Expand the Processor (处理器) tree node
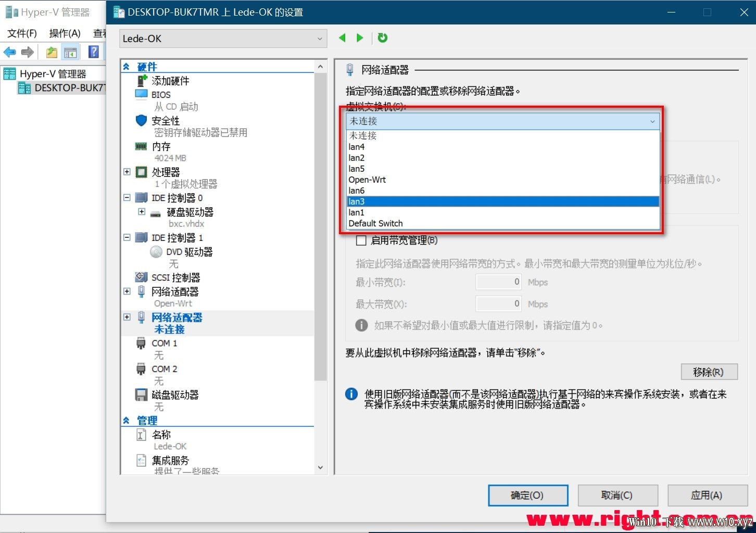The image size is (756, 533). [x=127, y=171]
